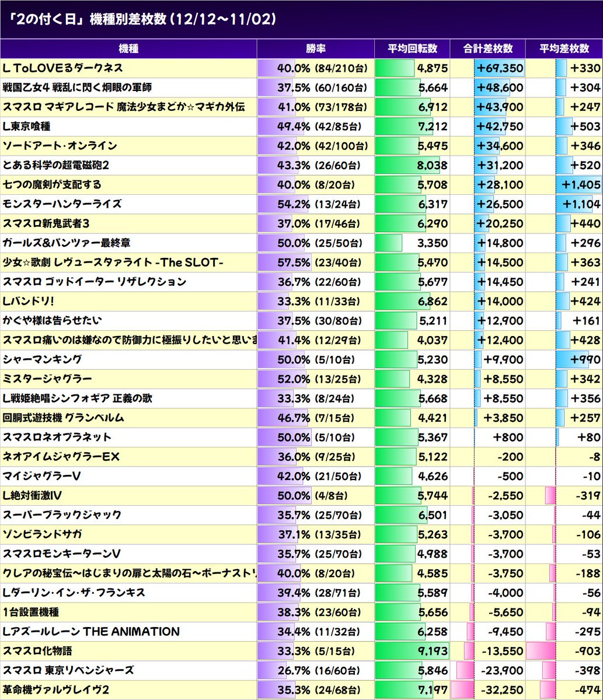The height and width of the screenshot is (700, 603).
Task: Click the +161 average value
Action: [586, 320]
